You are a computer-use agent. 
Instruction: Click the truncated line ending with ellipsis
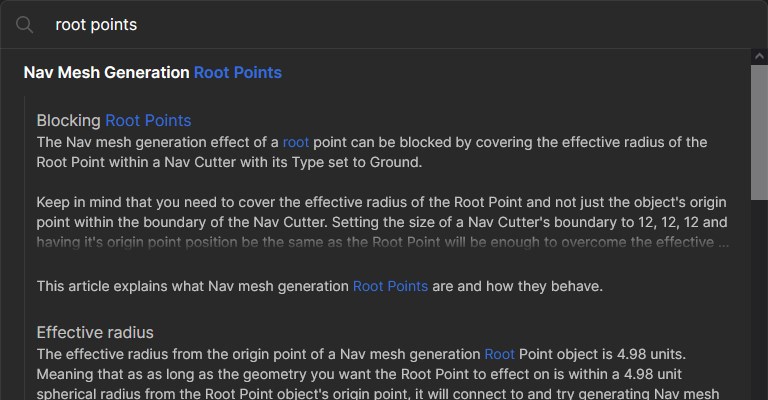(383, 242)
